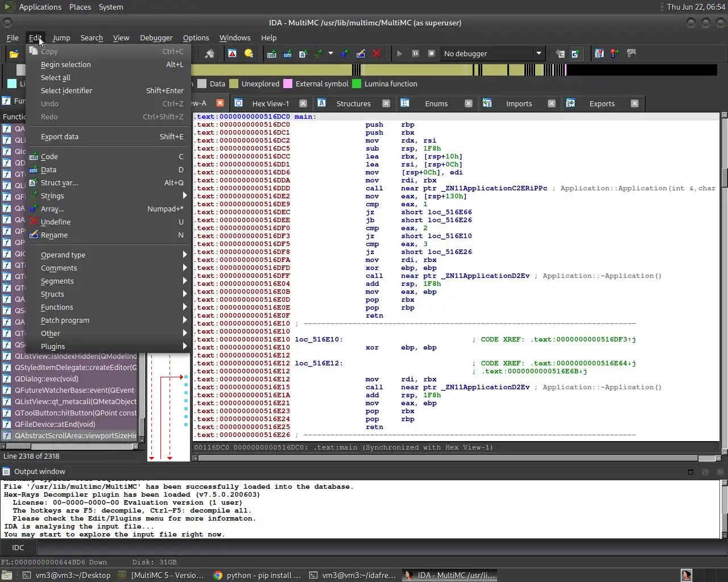Close the IDA View-A tab

pyautogui.click(x=220, y=103)
